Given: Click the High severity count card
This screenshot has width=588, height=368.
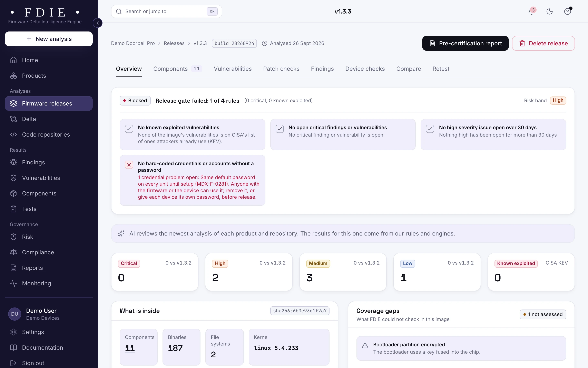Looking at the screenshot, I should tap(248, 272).
